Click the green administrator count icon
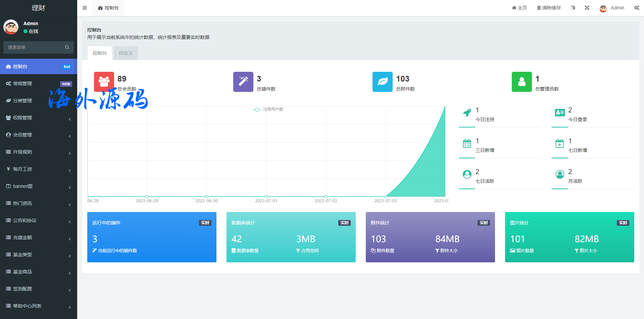 tap(522, 82)
